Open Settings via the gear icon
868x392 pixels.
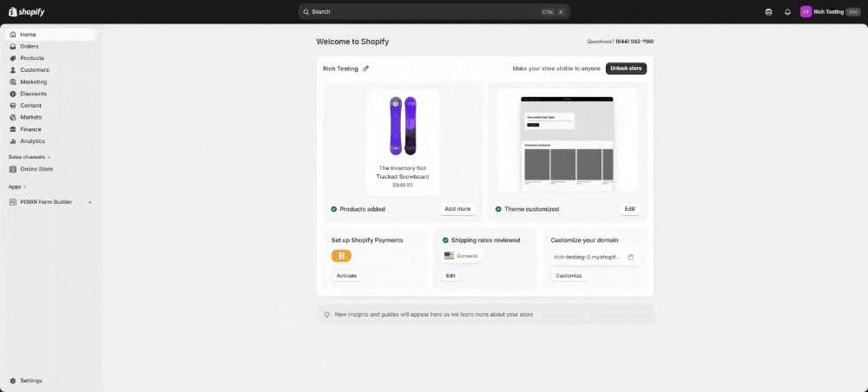pyautogui.click(x=13, y=381)
